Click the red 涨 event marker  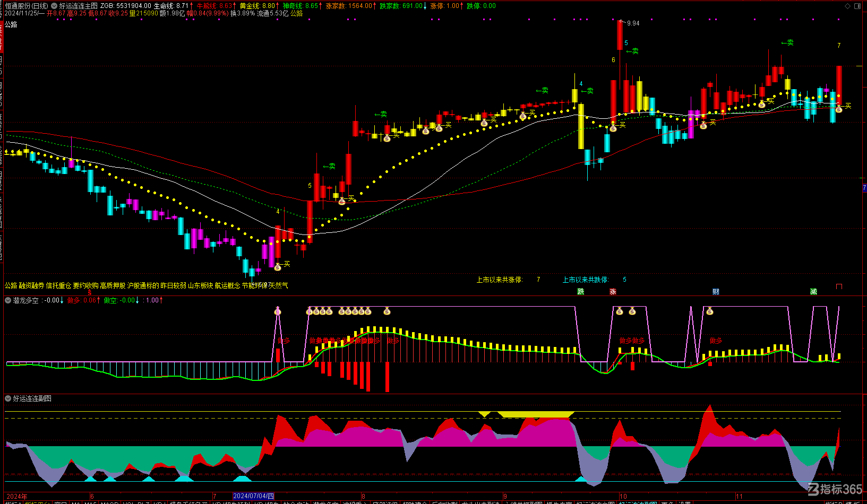pyautogui.click(x=613, y=292)
